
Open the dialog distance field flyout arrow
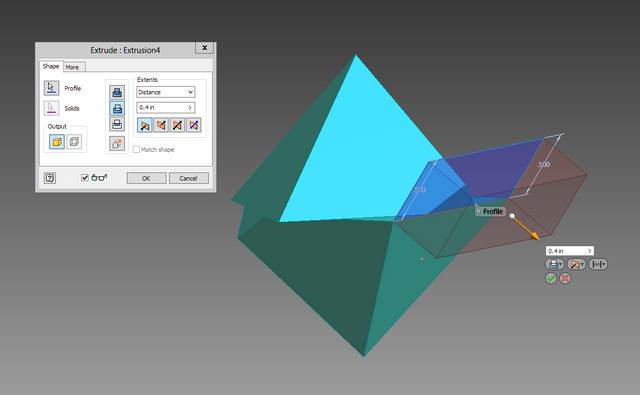coord(190,107)
